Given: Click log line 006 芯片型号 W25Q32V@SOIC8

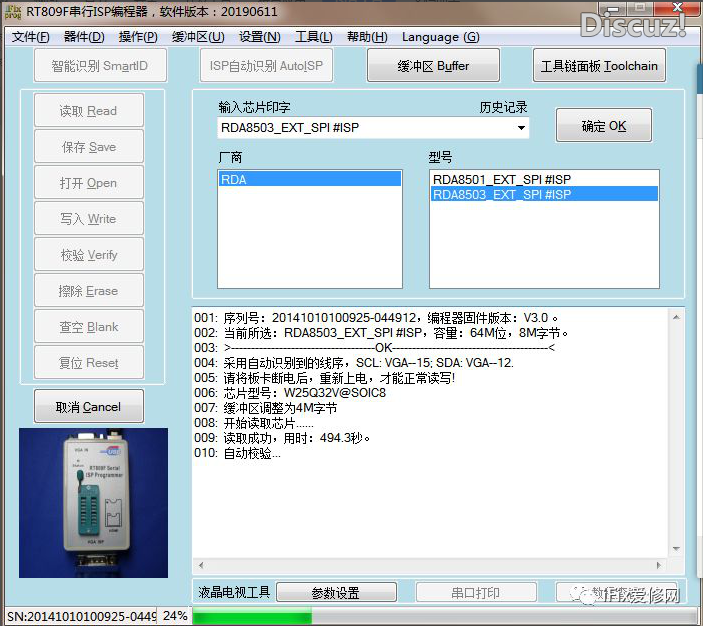Looking at the screenshot, I should pyautogui.click(x=290, y=393).
